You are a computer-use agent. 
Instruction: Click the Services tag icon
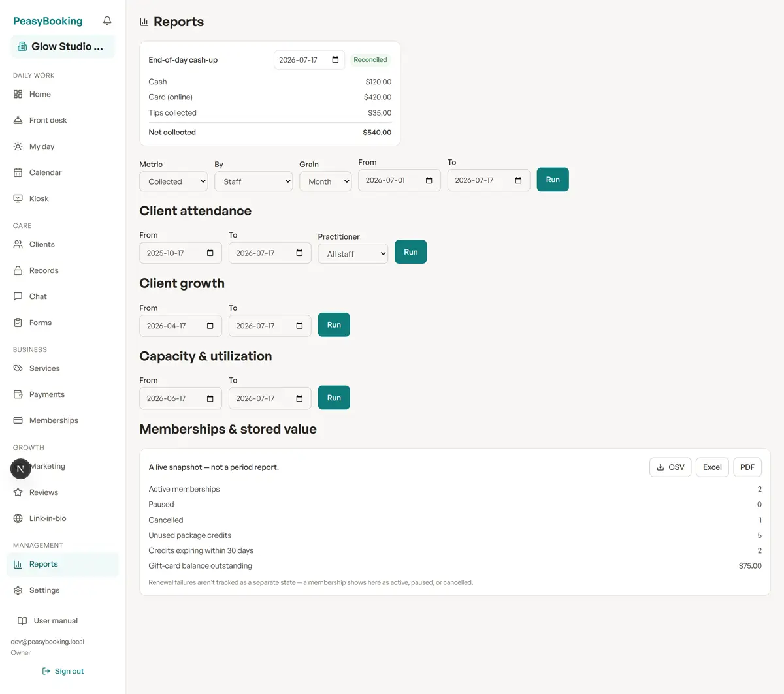pyautogui.click(x=18, y=368)
